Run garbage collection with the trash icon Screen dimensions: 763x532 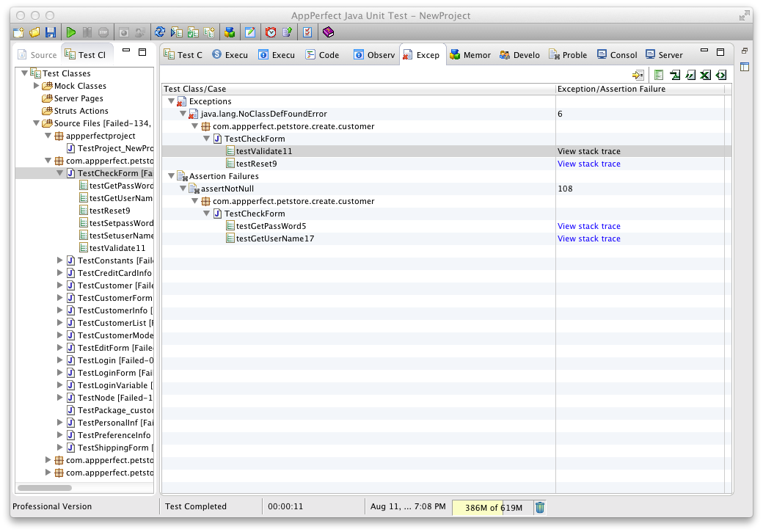coord(540,508)
